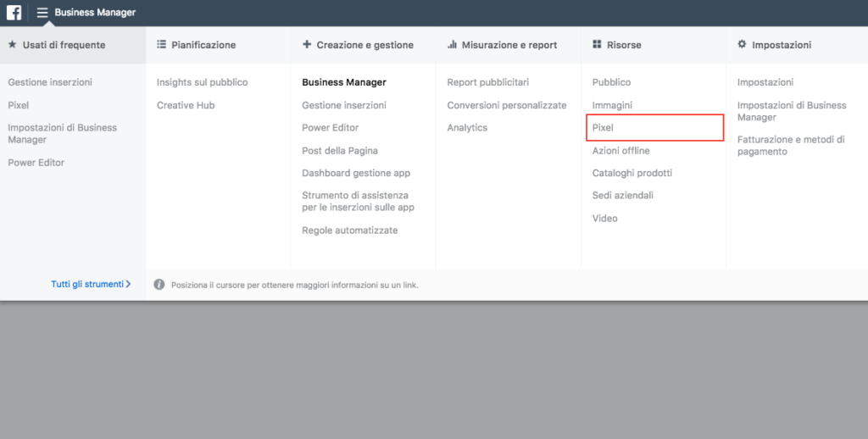Select the Usati di frequente heading
The height and width of the screenshot is (439, 868).
click(x=64, y=45)
